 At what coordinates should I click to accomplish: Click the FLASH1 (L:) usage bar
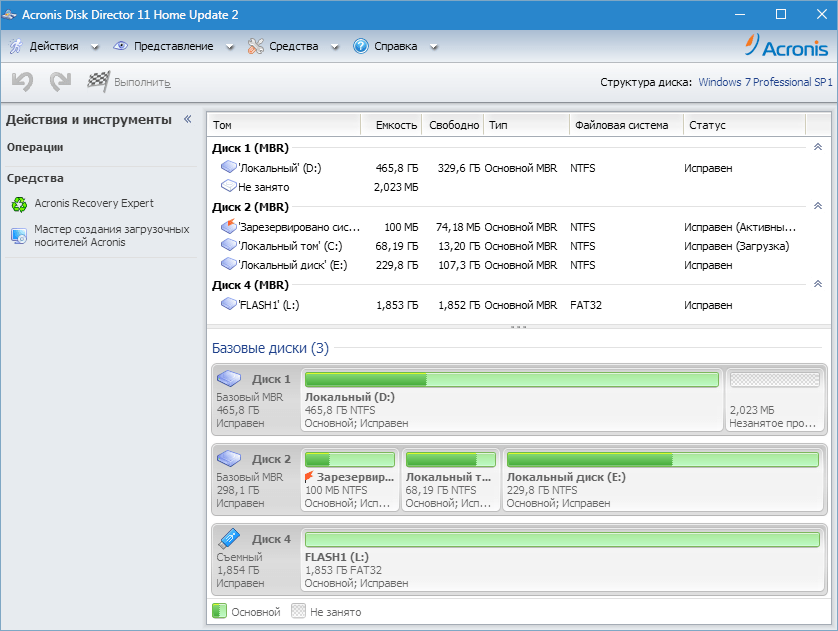[x=562, y=539]
